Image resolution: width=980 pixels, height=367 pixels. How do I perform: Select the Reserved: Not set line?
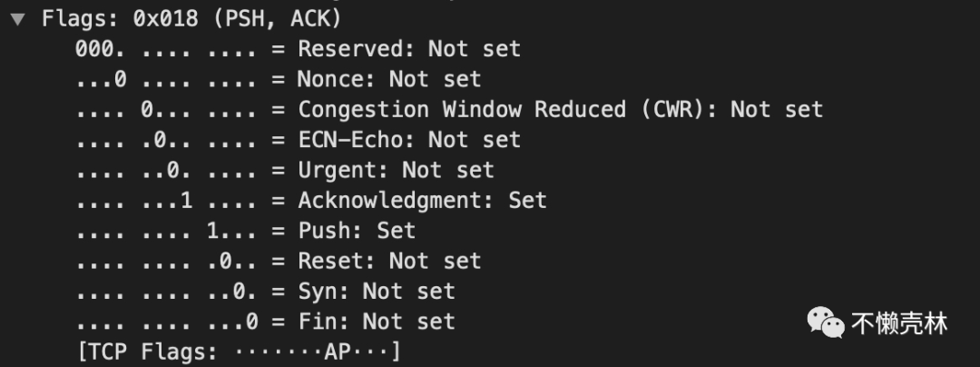click(x=298, y=49)
